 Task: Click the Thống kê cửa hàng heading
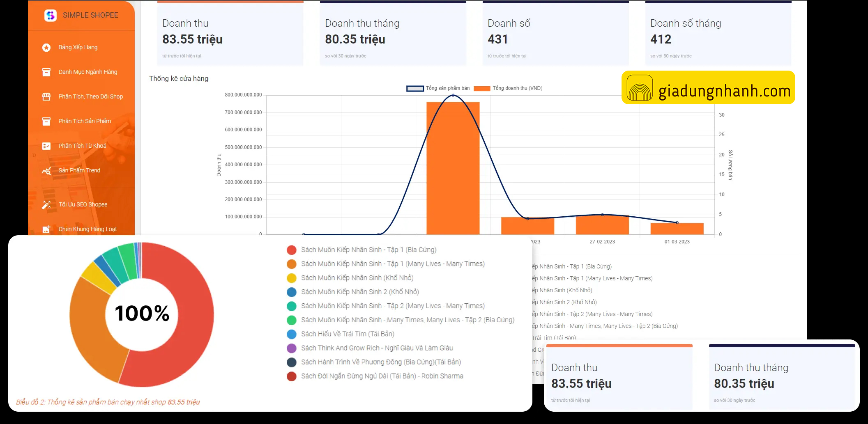coord(179,78)
